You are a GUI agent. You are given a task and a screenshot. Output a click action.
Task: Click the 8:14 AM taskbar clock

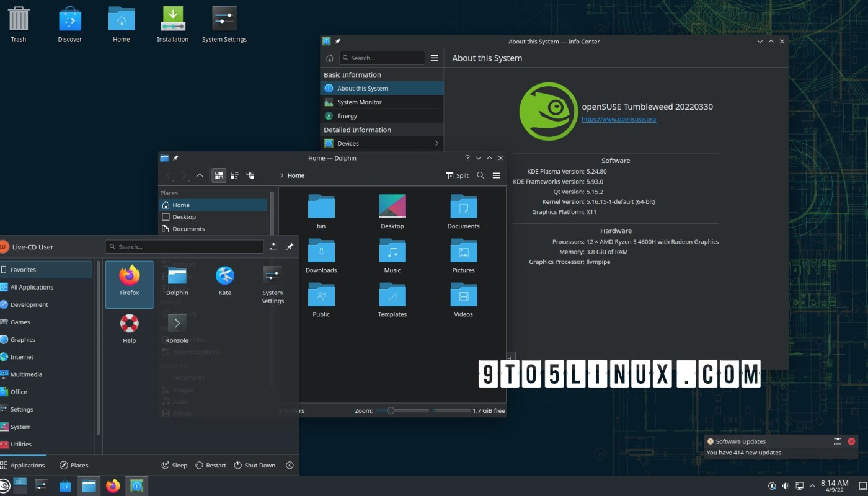click(835, 486)
